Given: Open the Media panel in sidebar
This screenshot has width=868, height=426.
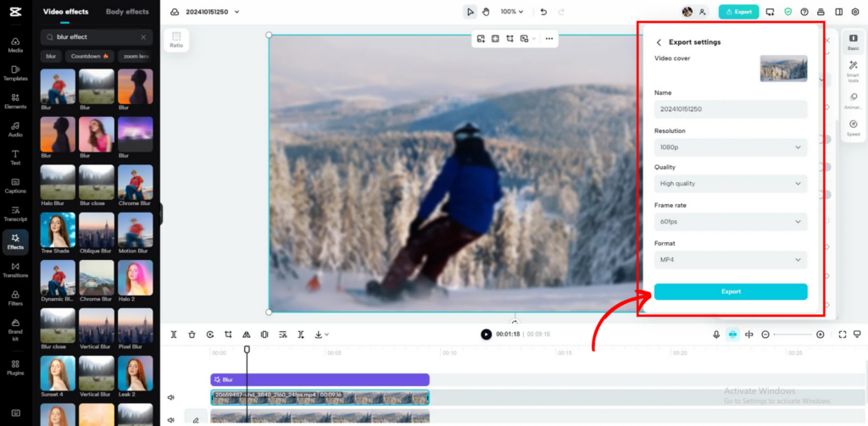Looking at the screenshot, I should (x=15, y=46).
